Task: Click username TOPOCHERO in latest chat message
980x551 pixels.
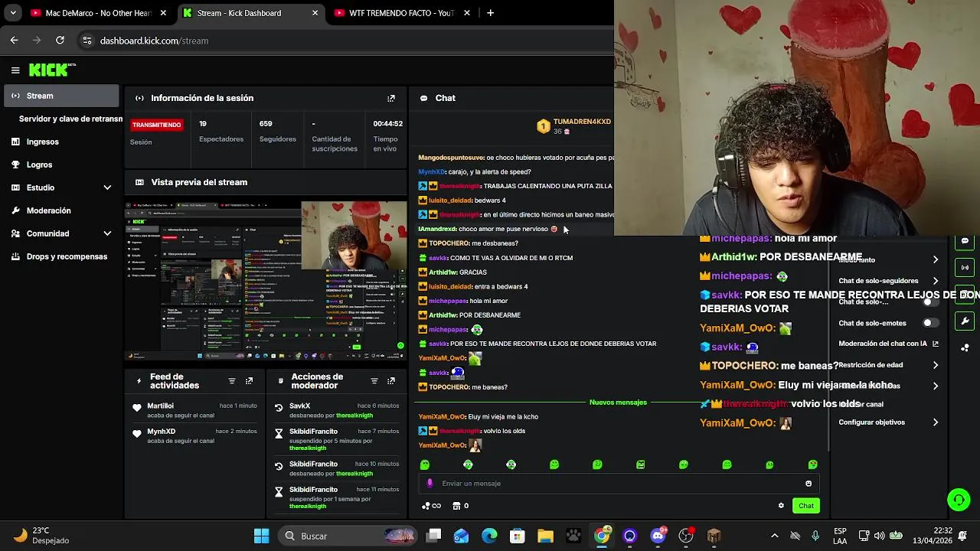Action: pyautogui.click(x=449, y=387)
